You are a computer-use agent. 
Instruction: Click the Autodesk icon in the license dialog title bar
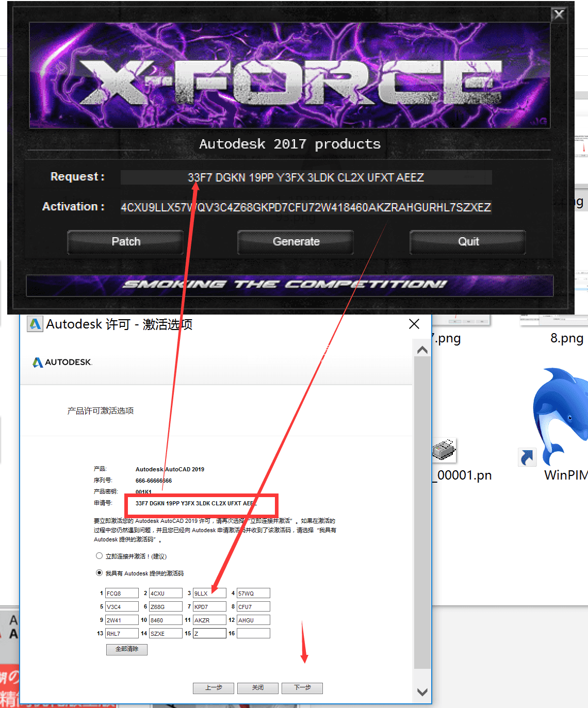[x=35, y=324]
